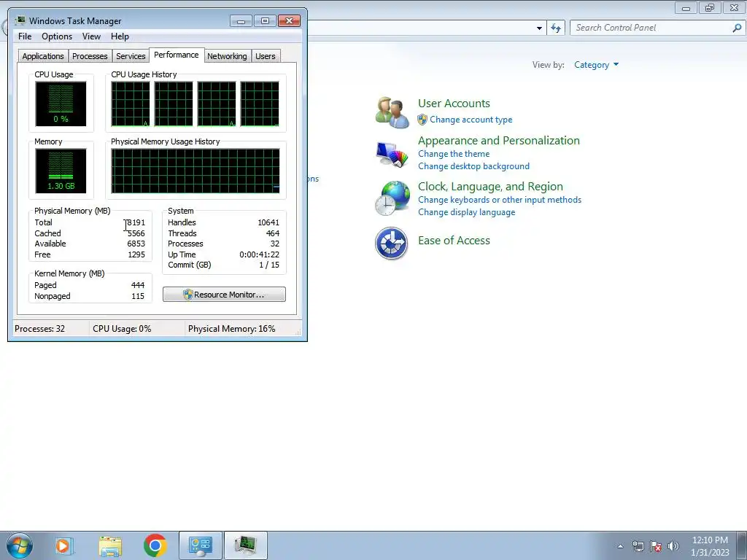This screenshot has width=747, height=560.
Task: Open the Appearance and Personalization icon
Action: tap(392, 155)
